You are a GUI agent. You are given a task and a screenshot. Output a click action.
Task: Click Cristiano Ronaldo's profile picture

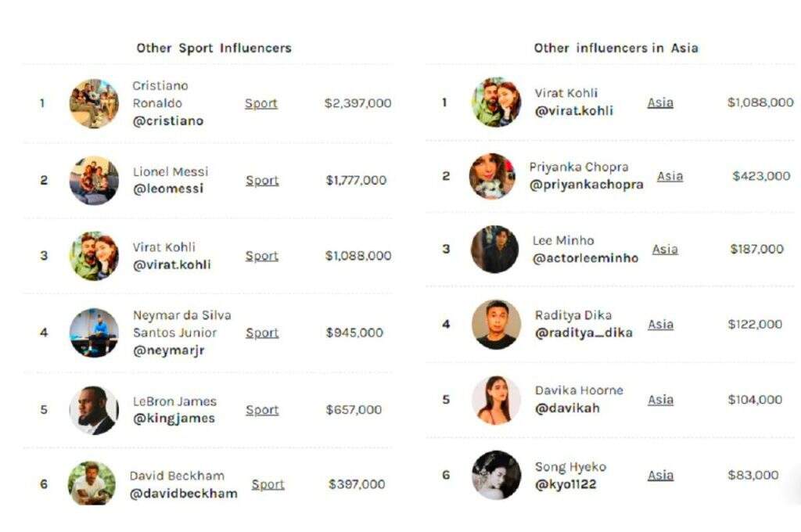coord(94,103)
